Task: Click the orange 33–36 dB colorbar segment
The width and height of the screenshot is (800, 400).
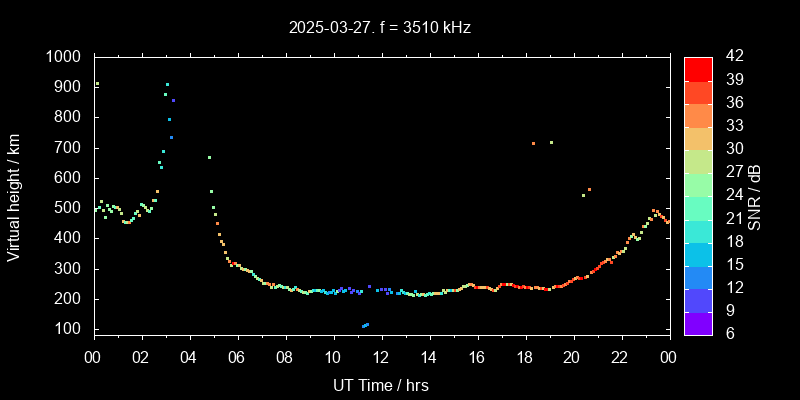Action: [x=698, y=114]
